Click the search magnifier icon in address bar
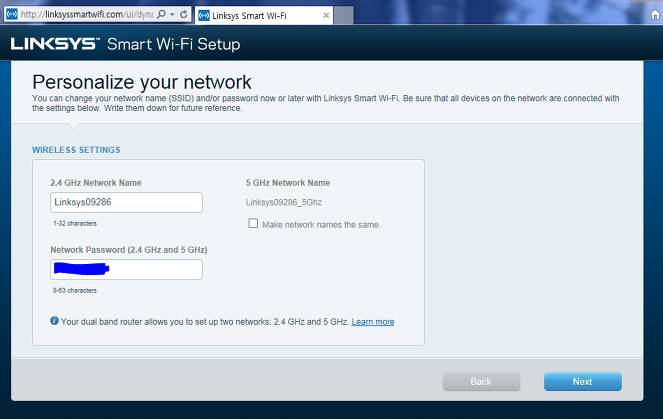Viewport: 663px width, 419px height. pyautogui.click(x=161, y=15)
